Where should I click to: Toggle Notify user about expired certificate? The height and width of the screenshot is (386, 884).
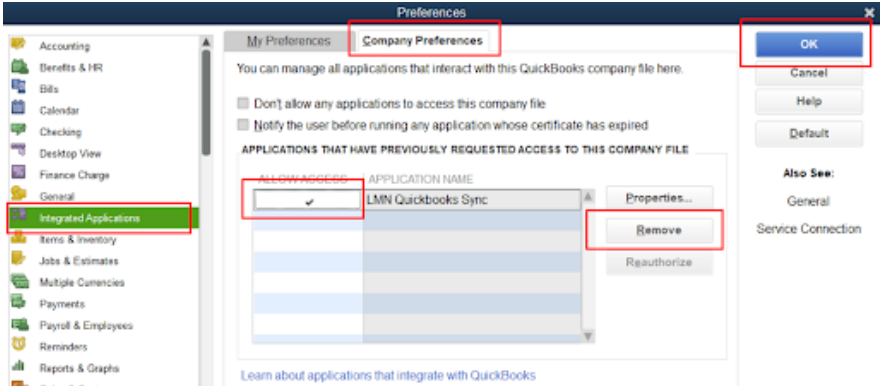tap(243, 125)
